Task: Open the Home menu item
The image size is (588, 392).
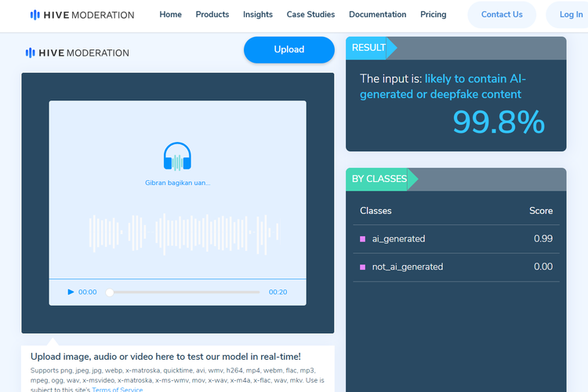Action: pyautogui.click(x=170, y=15)
